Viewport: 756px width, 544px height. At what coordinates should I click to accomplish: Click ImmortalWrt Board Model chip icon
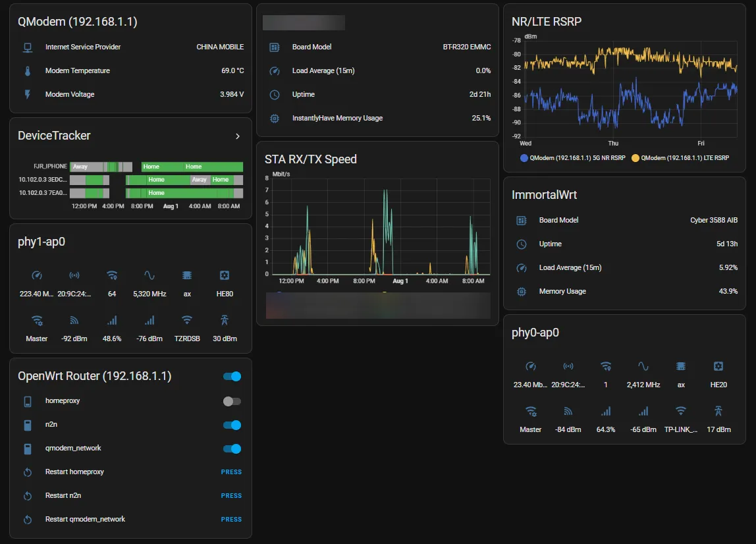coord(521,221)
